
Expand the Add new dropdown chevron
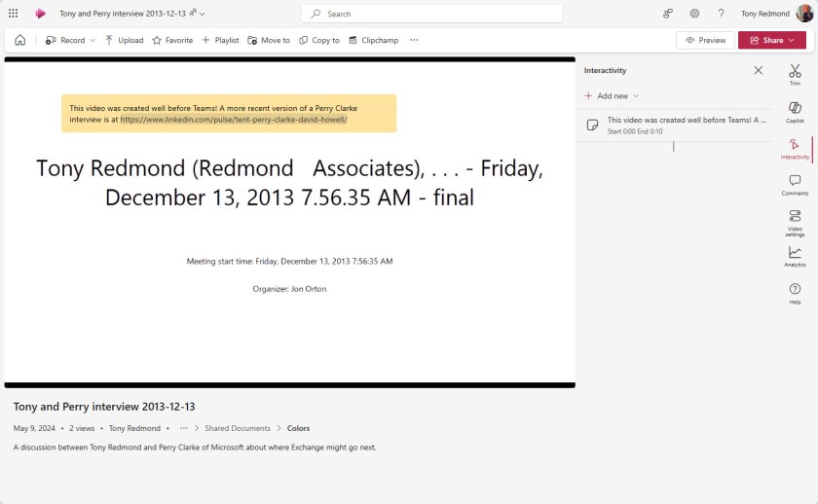click(x=636, y=96)
